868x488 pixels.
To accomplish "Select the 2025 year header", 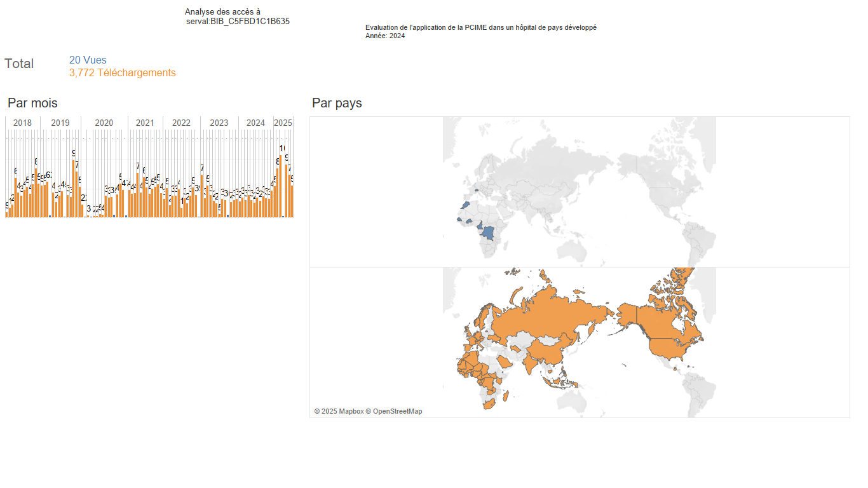I will click(x=283, y=123).
